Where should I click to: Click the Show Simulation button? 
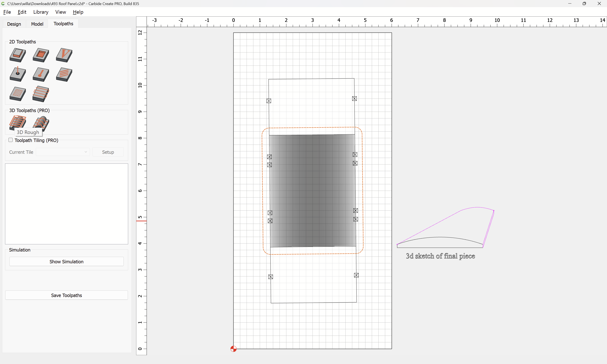(x=66, y=261)
